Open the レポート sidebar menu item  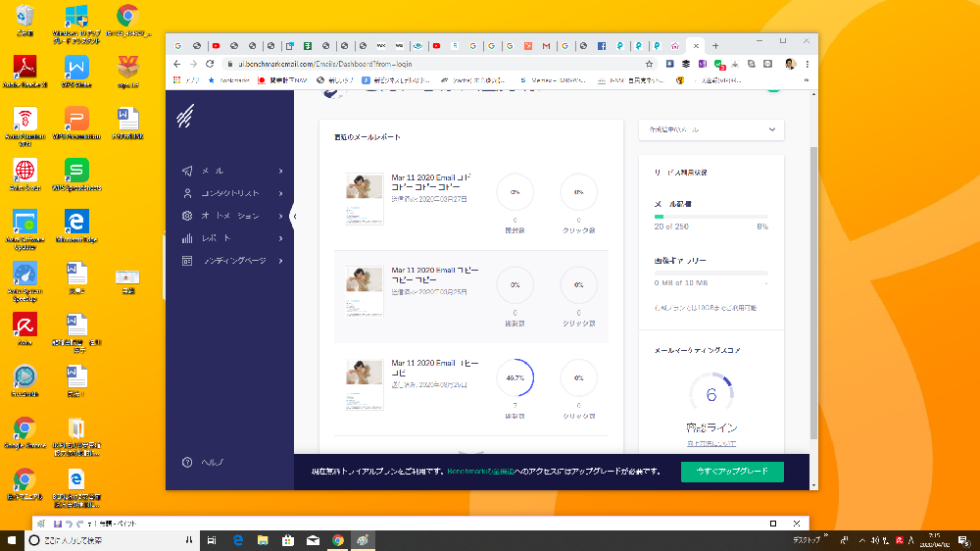point(230,238)
